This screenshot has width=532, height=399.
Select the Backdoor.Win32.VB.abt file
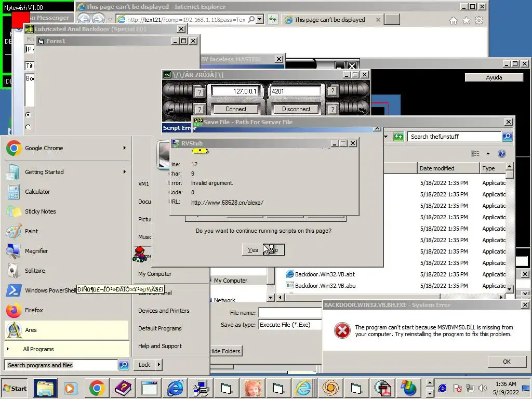[325, 274]
